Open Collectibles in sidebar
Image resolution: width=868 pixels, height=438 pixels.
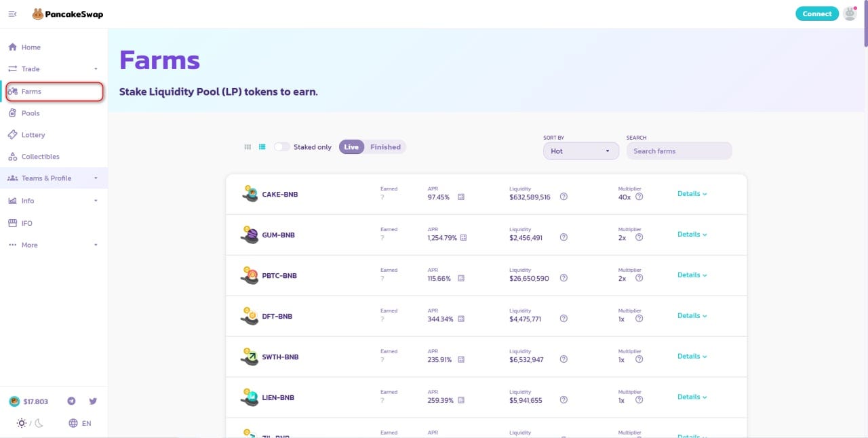54,157
